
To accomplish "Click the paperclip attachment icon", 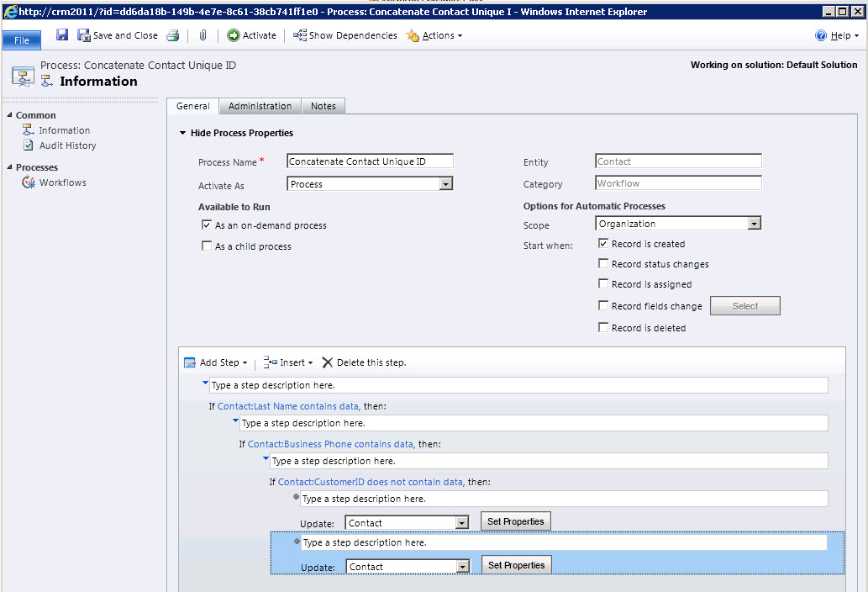I will click(203, 35).
